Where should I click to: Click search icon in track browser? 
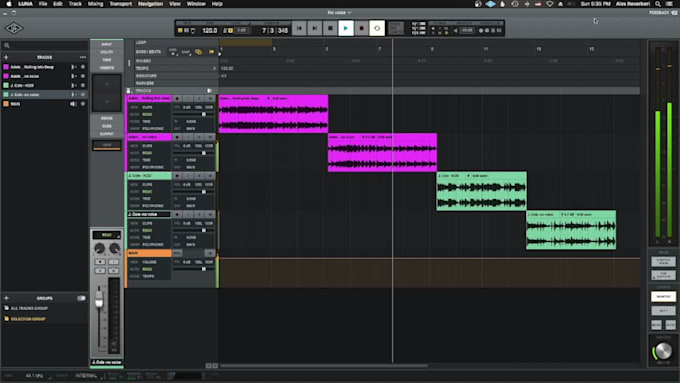point(7,45)
